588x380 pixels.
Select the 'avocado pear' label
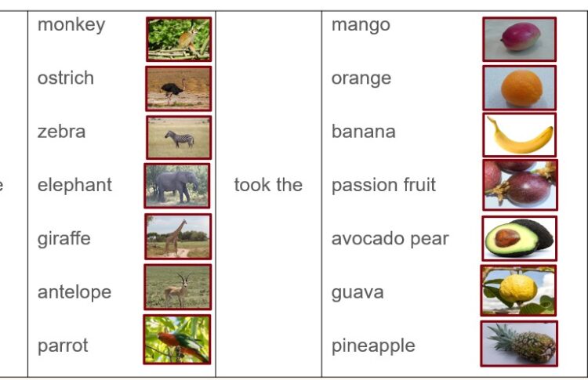click(x=390, y=239)
